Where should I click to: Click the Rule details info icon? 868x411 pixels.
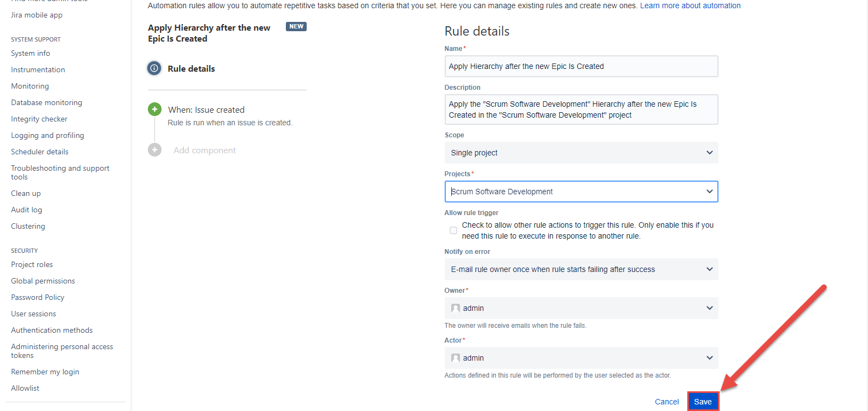coord(154,68)
